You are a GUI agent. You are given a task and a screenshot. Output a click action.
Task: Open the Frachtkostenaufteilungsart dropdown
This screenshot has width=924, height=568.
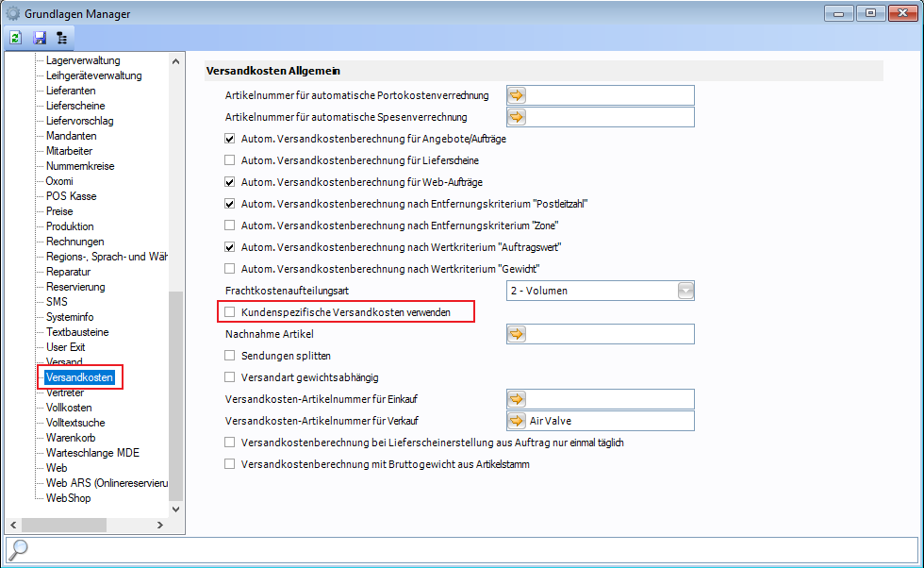pos(686,291)
